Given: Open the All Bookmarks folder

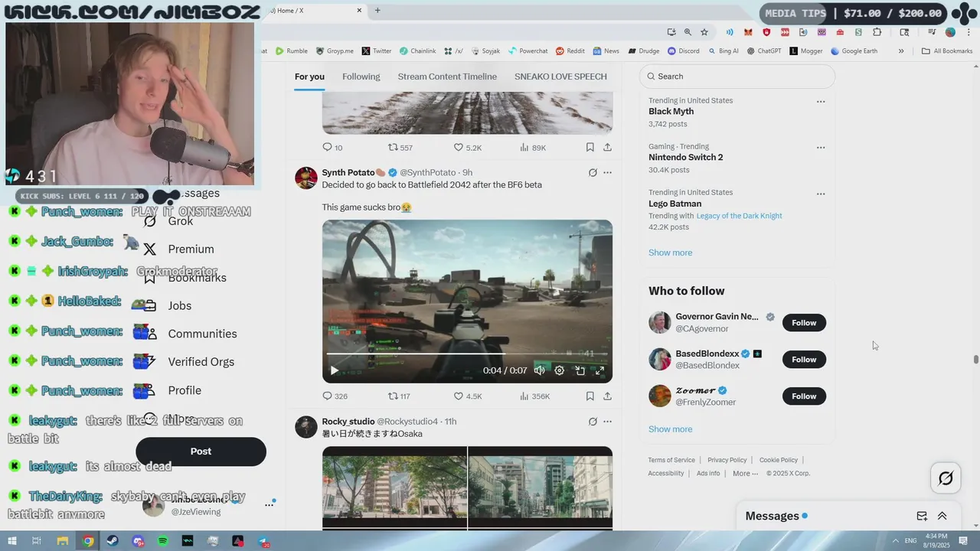Looking at the screenshot, I should (947, 51).
